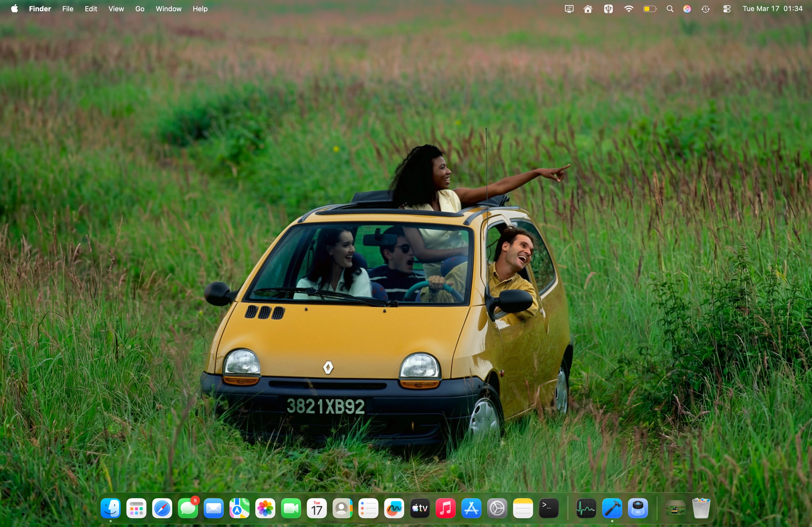The height and width of the screenshot is (527, 812).
Task: Open the recent photo stack in Dock
Action: (675, 509)
